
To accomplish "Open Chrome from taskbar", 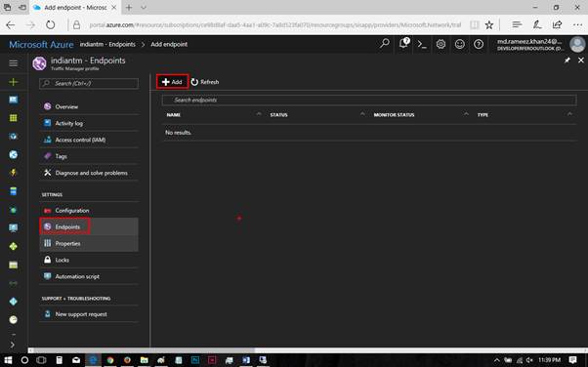I will point(110,360).
